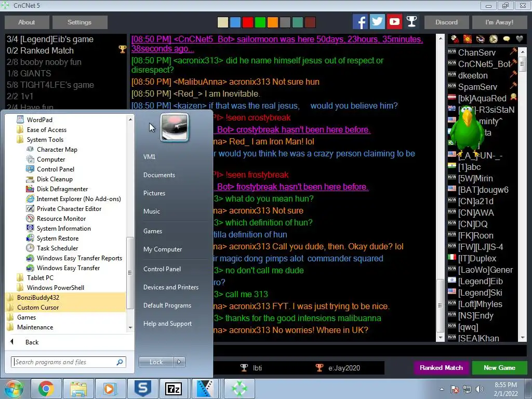Screen dimensions: 532x399
Task: Open Pictures from the Start menu
Action: [x=154, y=193]
